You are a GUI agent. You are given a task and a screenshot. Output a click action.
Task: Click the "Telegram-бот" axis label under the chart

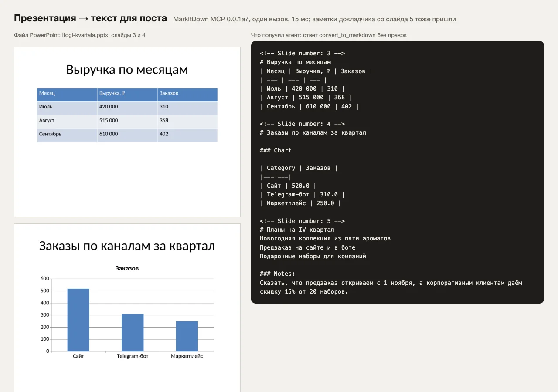133,356
